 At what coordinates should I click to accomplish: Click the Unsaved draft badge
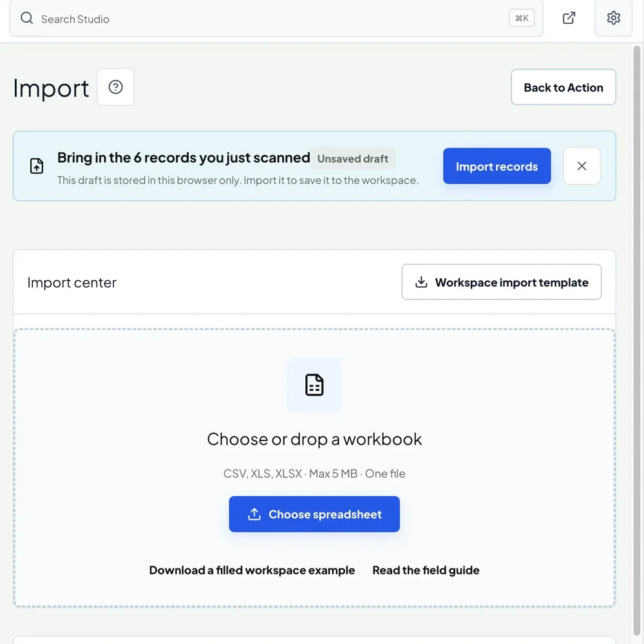click(353, 158)
